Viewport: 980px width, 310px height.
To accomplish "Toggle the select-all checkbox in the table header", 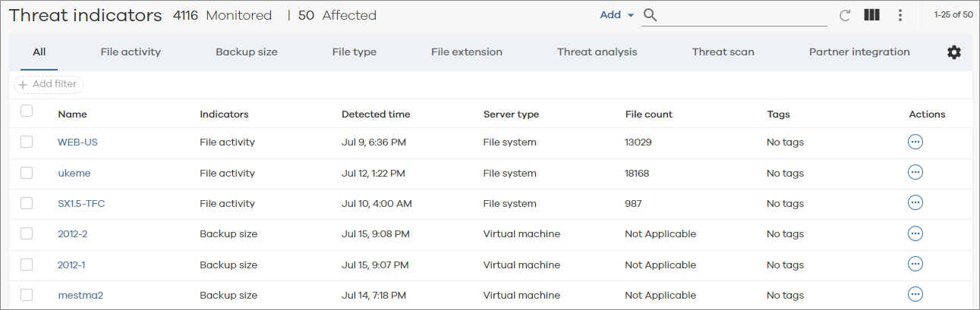I will click(27, 111).
